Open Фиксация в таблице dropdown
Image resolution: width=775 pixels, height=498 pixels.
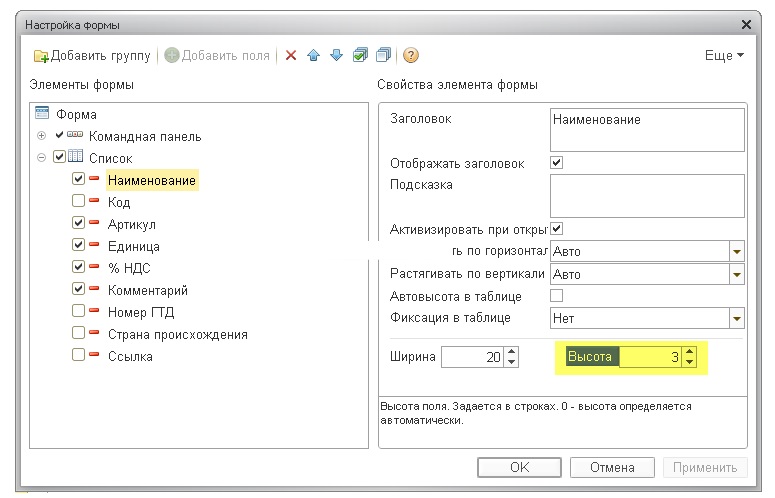736,319
